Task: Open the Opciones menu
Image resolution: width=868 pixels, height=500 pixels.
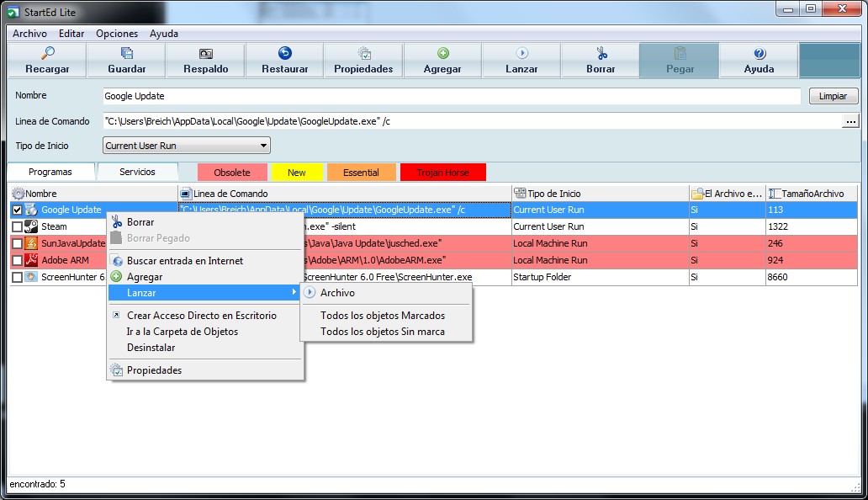Action: click(x=117, y=33)
